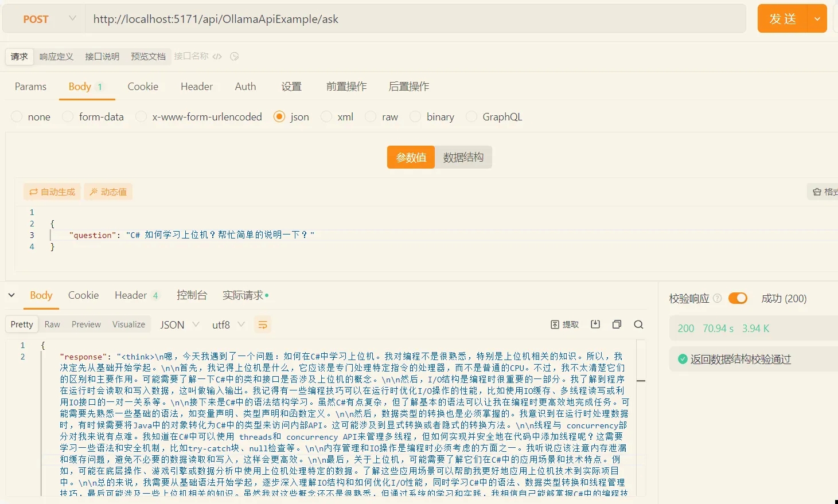
Task: Click the 3.94 K response size
Action: pyautogui.click(x=755, y=329)
